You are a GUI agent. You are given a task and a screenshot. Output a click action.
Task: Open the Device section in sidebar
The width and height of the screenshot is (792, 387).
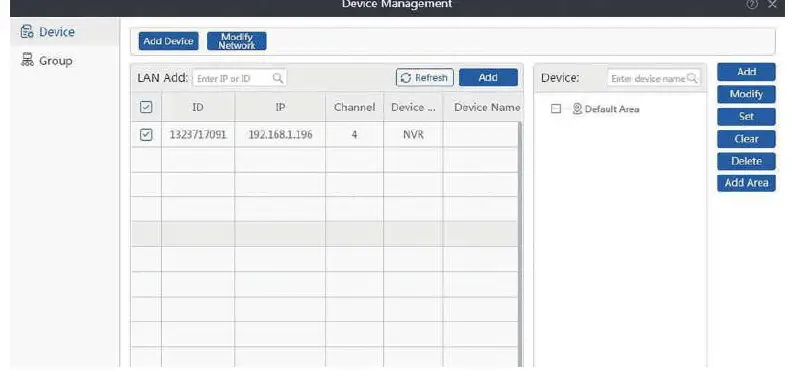tap(65, 32)
